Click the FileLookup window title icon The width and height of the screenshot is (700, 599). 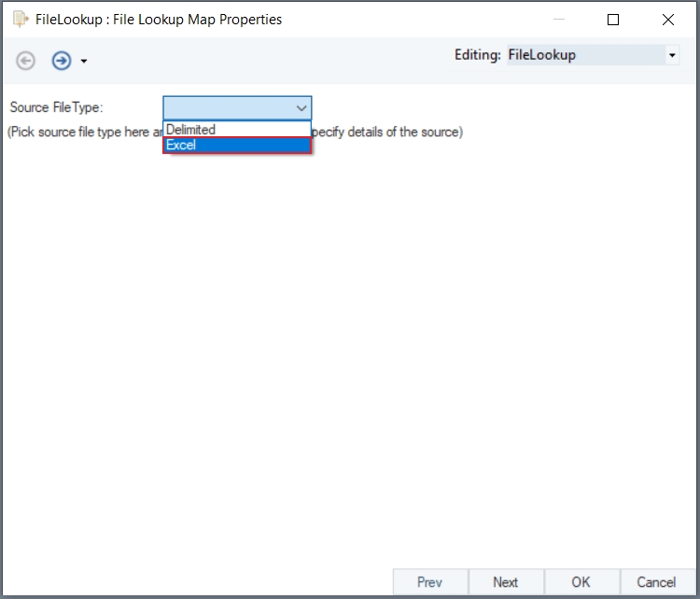pyautogui.click(x=21, y=20)
